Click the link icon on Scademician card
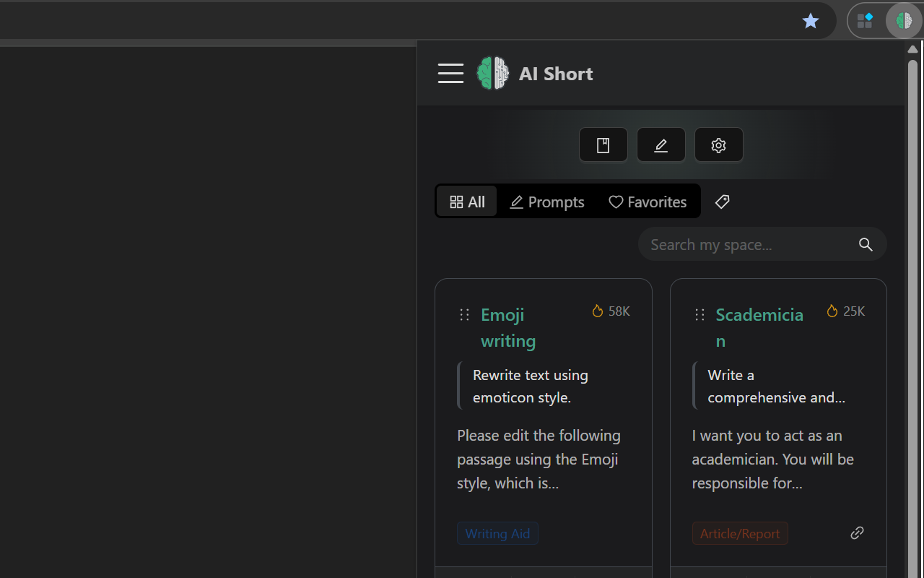 tap(858, 532)
